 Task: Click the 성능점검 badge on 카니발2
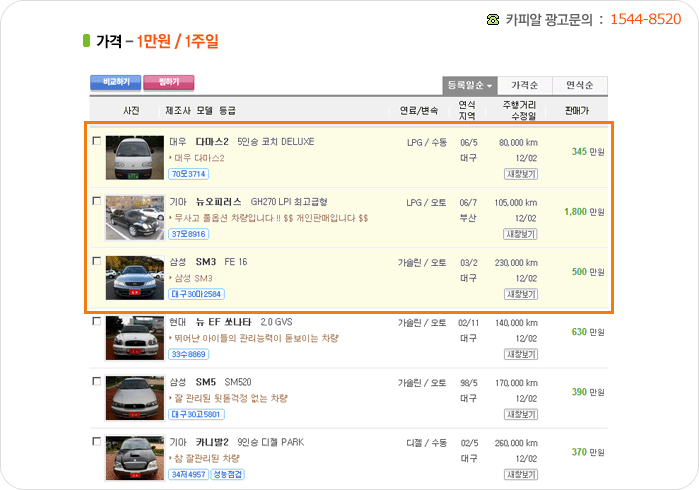click(227, 474)
